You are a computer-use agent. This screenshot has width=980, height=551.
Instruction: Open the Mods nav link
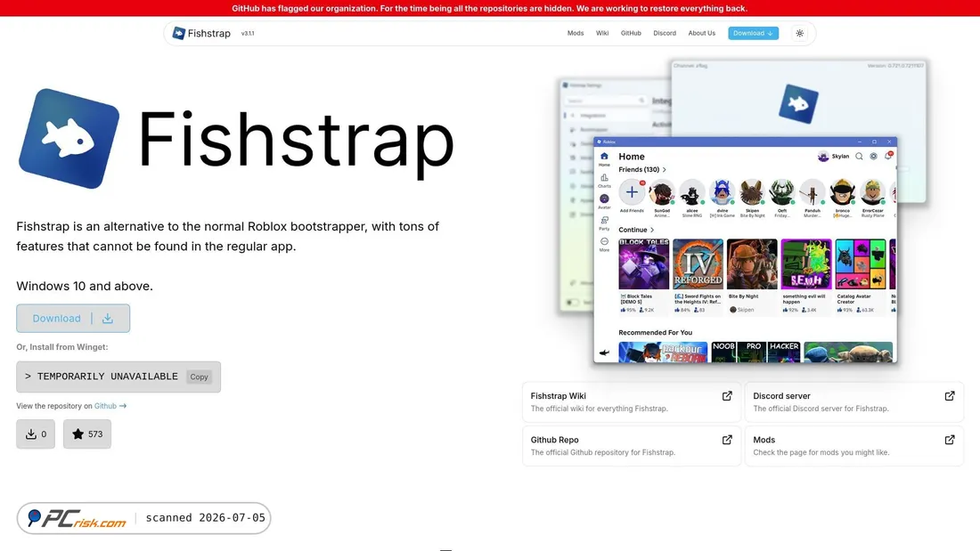pos(576,33)
